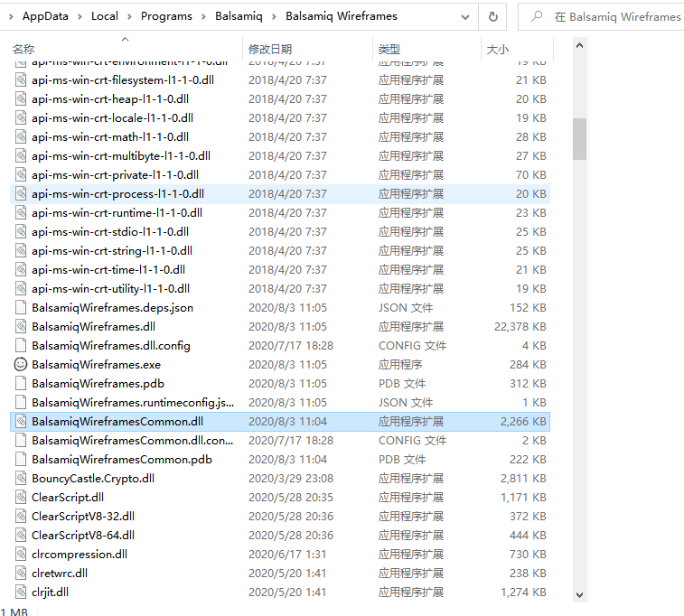Screen dimensions: 684x616
Task: Select api-ms-win-crt-private-l1-1-0.dll file name
Action: [115, 175]
